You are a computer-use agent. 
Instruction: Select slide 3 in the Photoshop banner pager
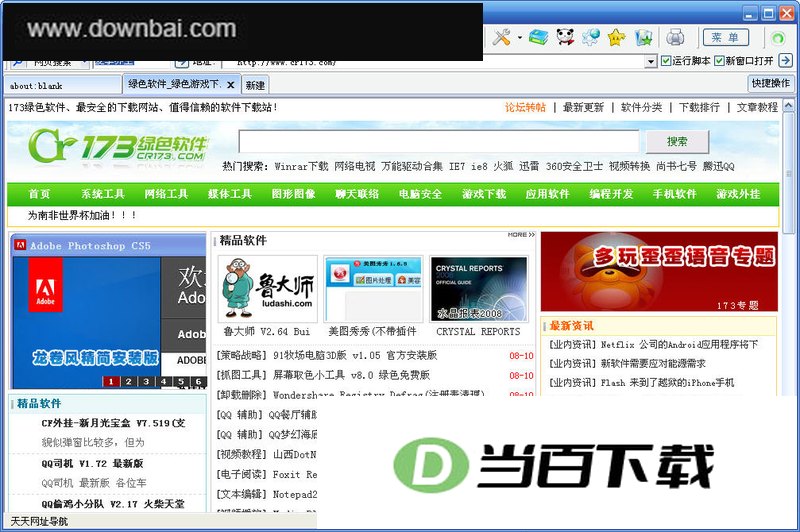pos(146,382)
